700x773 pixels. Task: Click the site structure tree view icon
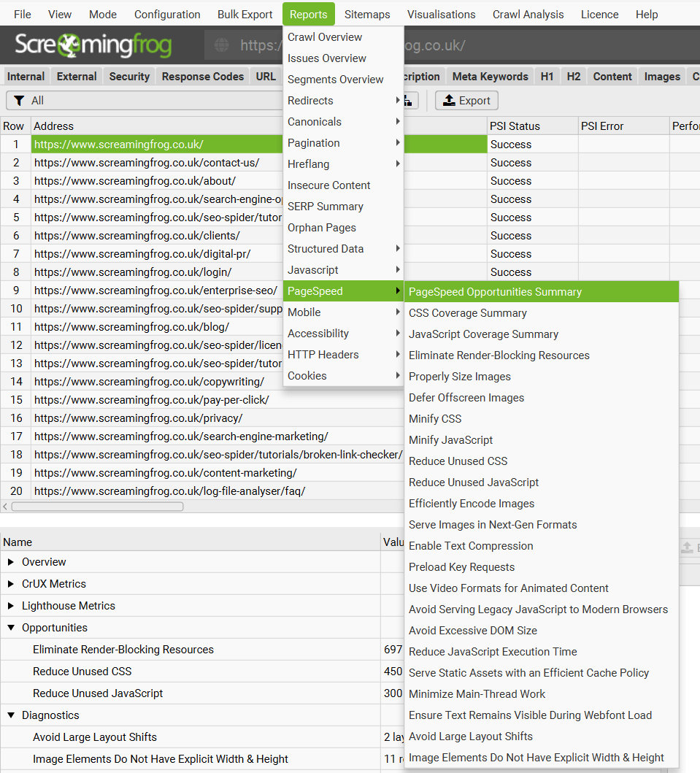(x=411, y=101)
